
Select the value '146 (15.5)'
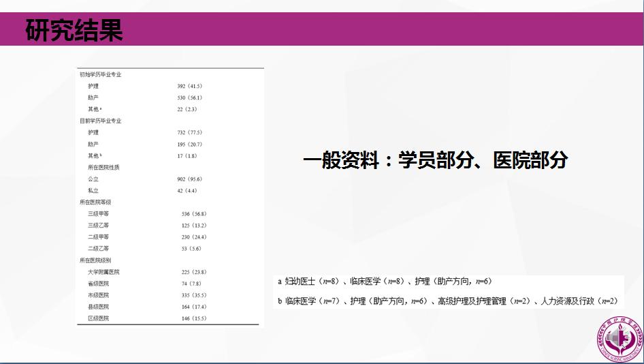pos(194,318)
